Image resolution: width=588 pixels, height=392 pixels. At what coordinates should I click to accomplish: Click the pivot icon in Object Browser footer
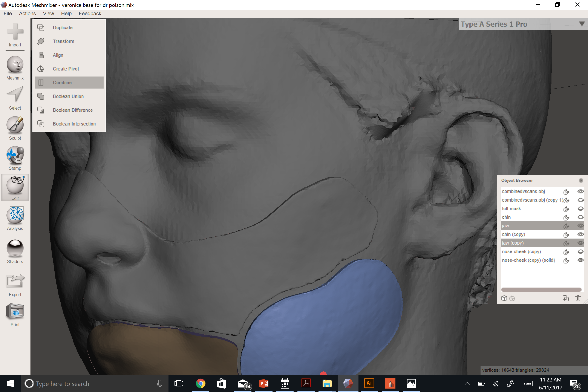(512, 299)
